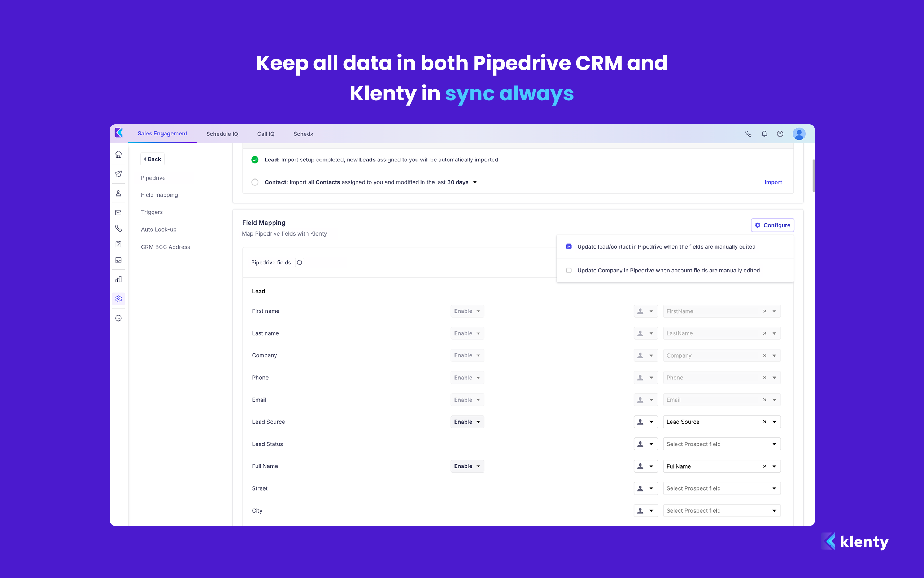This screenshot has width=924, height=578.
Task: Open the more options ellipsis icon in sidebar
Action: pyautogui.click(x=118, y=318)
